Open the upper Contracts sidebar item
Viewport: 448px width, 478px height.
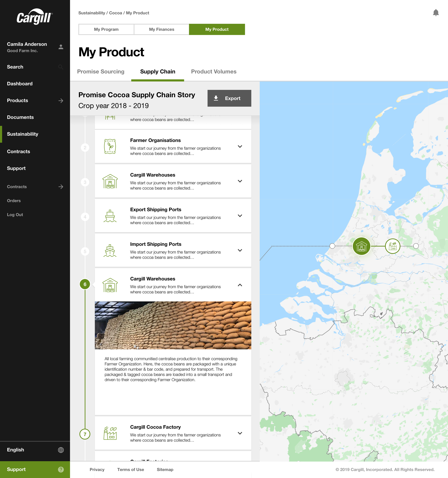click(18, 151)
